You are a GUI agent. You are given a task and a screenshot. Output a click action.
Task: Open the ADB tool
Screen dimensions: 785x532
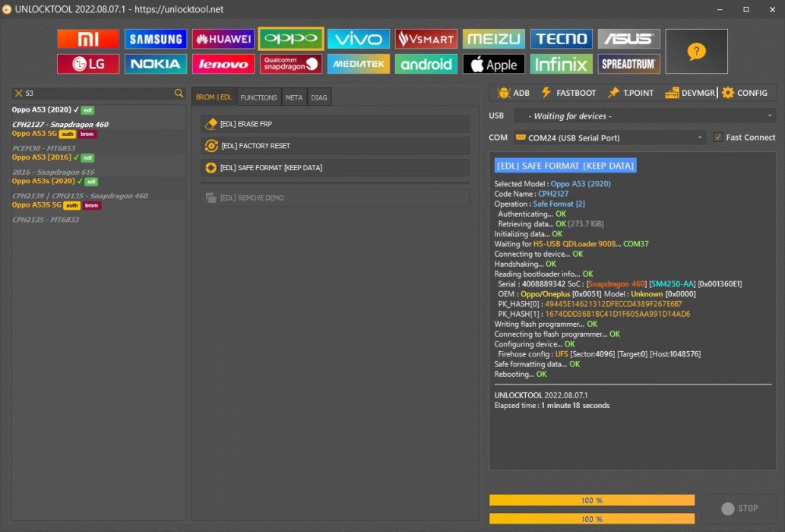(x=514, y=93)
